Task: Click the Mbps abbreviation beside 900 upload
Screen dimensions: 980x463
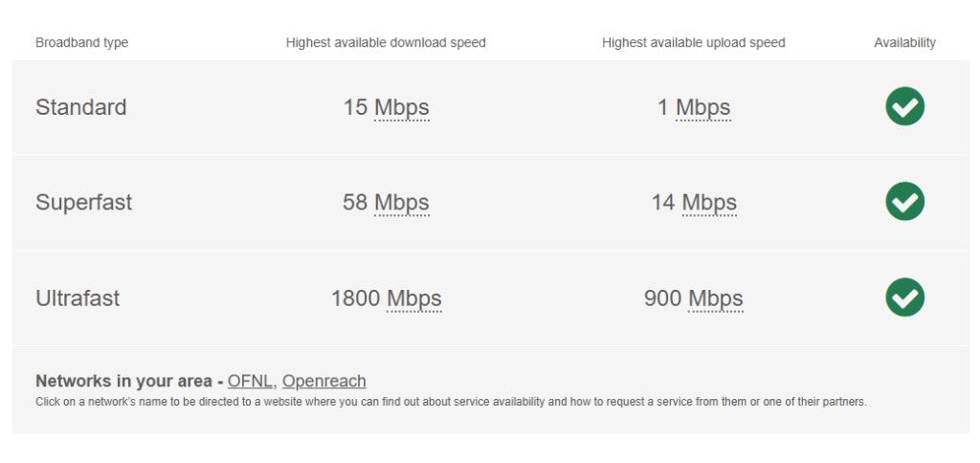Action: point(716,298)
